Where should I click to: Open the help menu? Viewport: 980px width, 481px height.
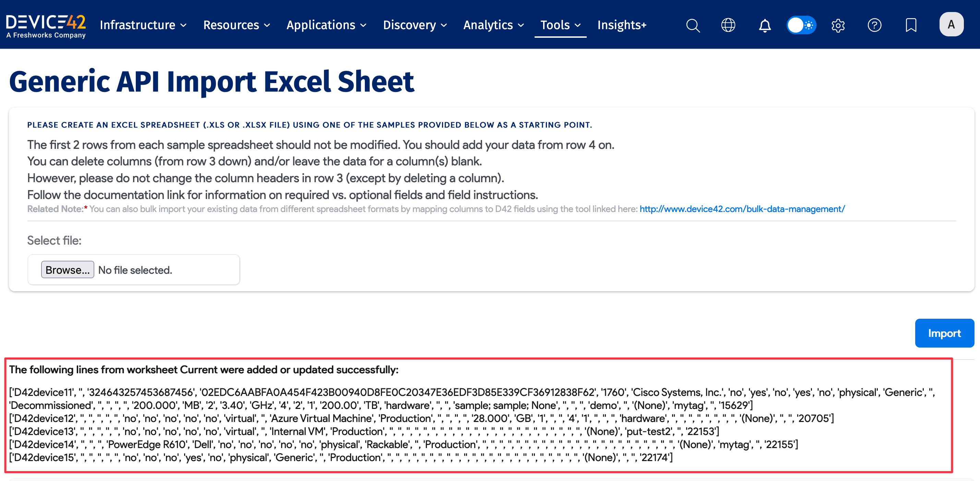(875, 25)
